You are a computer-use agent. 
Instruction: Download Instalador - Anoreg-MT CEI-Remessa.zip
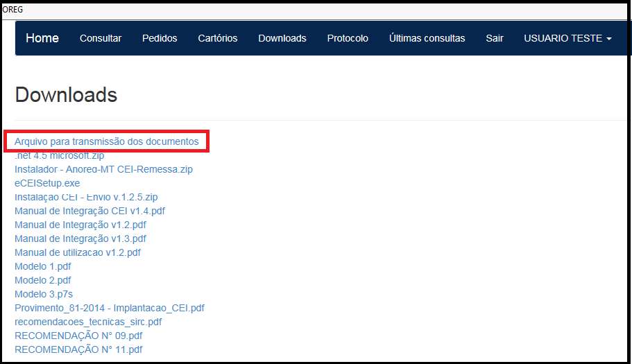point(103,169)
